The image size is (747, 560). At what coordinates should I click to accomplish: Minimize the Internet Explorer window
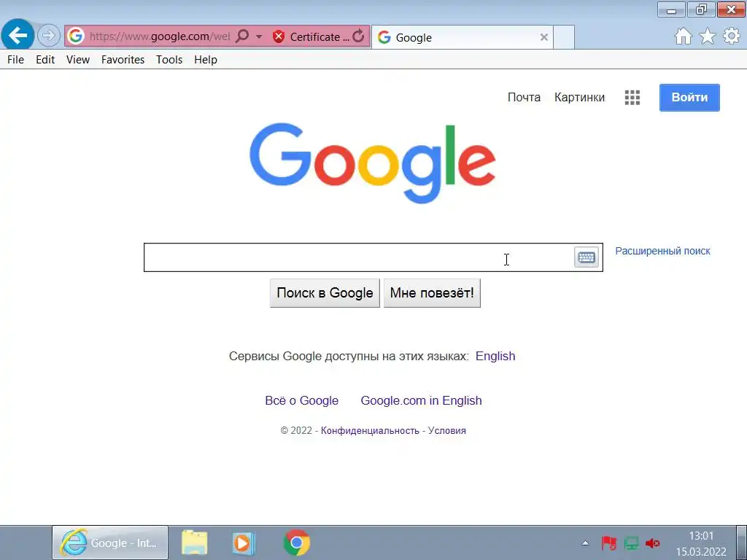671,9
